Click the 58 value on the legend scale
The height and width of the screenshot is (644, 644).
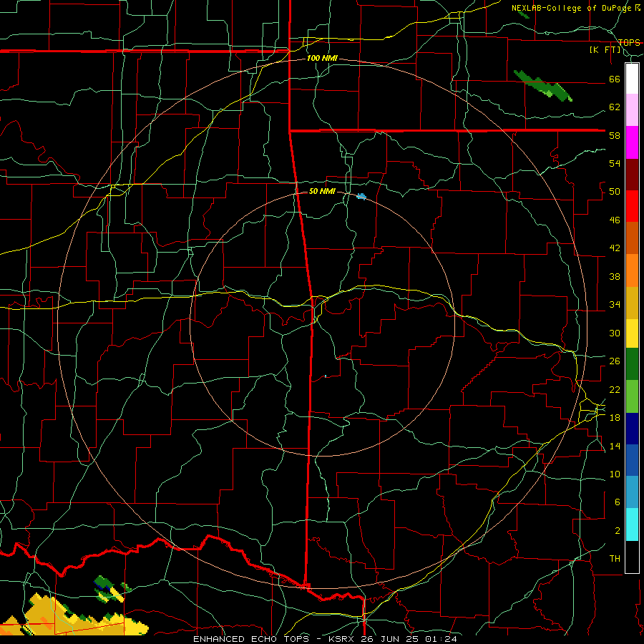tap(615, 135)
